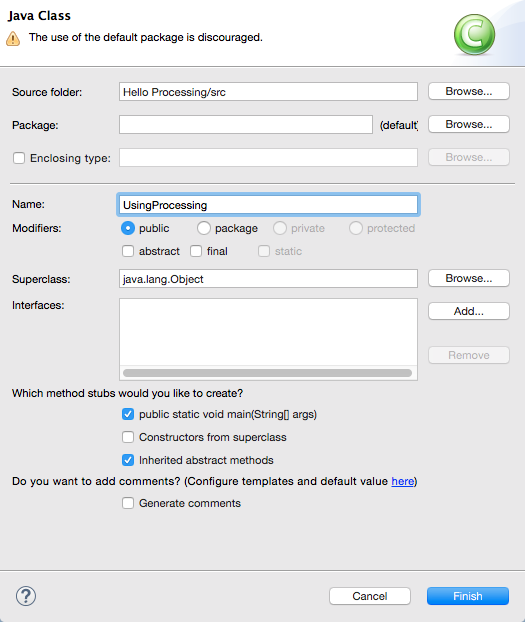Browse for the Source folder
The image size is (525, 622).
pos(469,91)
